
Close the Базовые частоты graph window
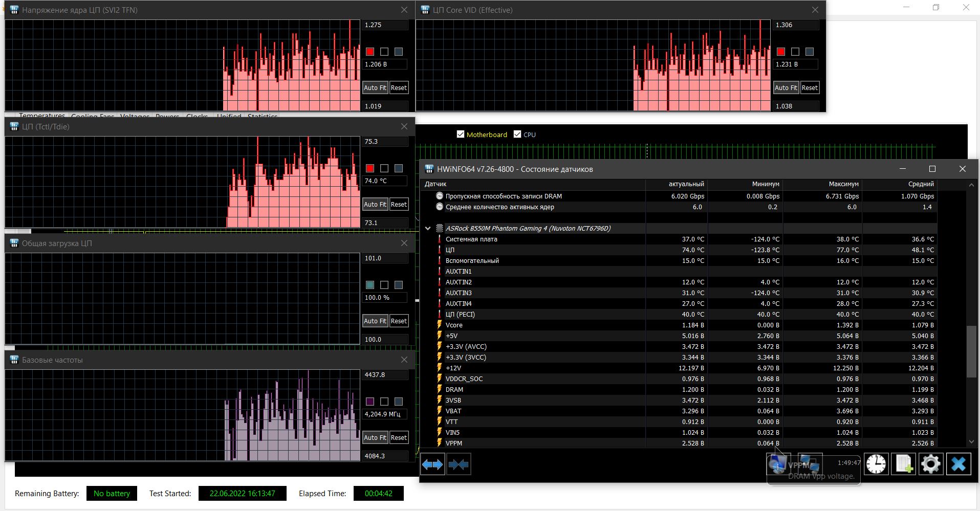[404, 360]
